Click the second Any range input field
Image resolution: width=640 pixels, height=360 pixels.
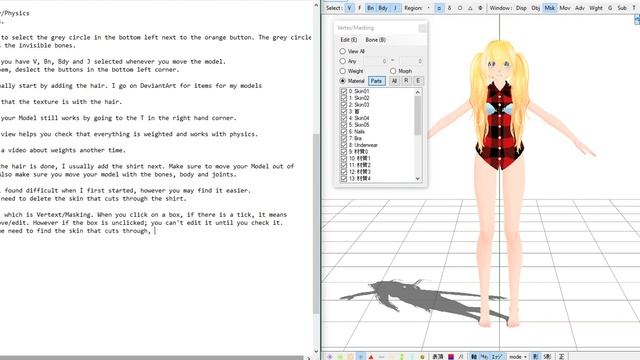pos(411,61)
